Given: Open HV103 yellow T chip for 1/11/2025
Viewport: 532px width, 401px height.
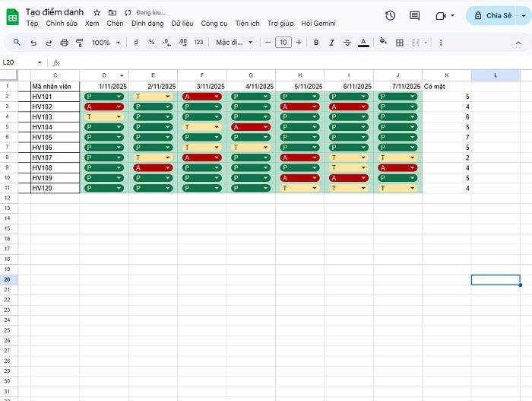Looking at the screenshot, I should [x=104, y=117].
